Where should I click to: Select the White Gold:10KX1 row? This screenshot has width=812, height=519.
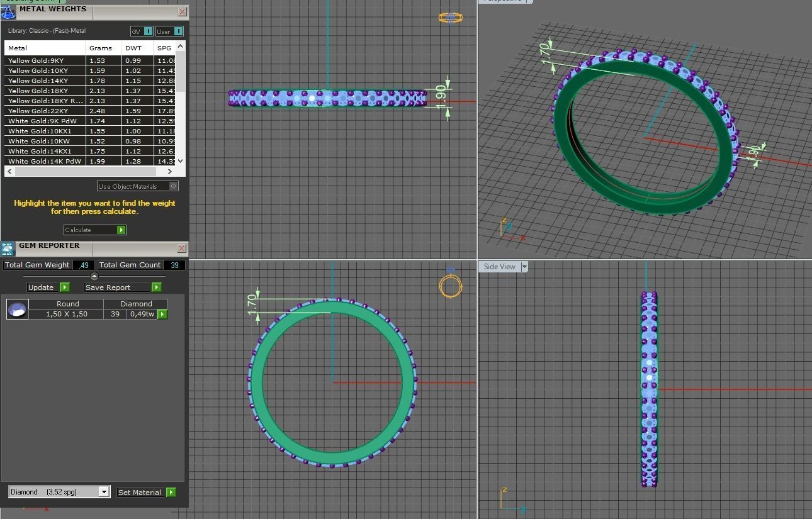click(x=90, y=131)
